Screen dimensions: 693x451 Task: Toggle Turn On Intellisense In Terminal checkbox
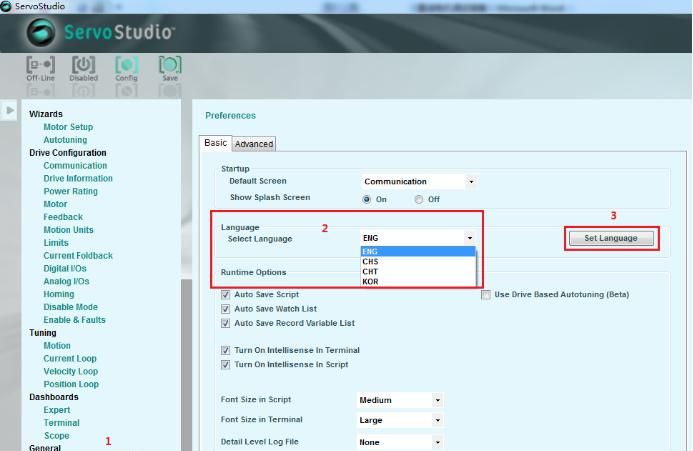(225, 350)
